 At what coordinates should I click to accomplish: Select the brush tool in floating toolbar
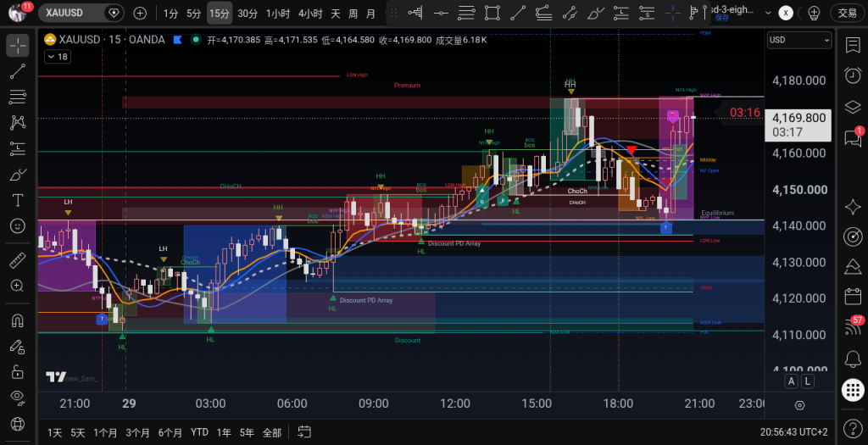point(596,14)
